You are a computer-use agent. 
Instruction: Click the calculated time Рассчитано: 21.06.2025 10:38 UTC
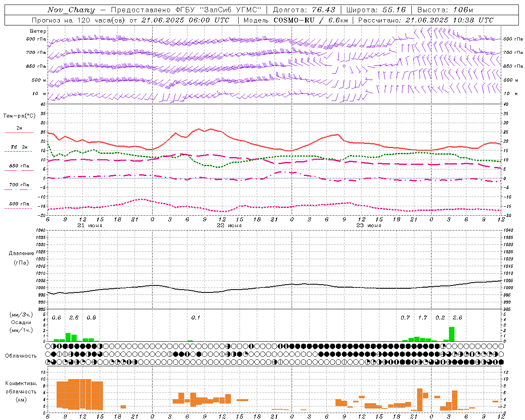pos(426,20)
